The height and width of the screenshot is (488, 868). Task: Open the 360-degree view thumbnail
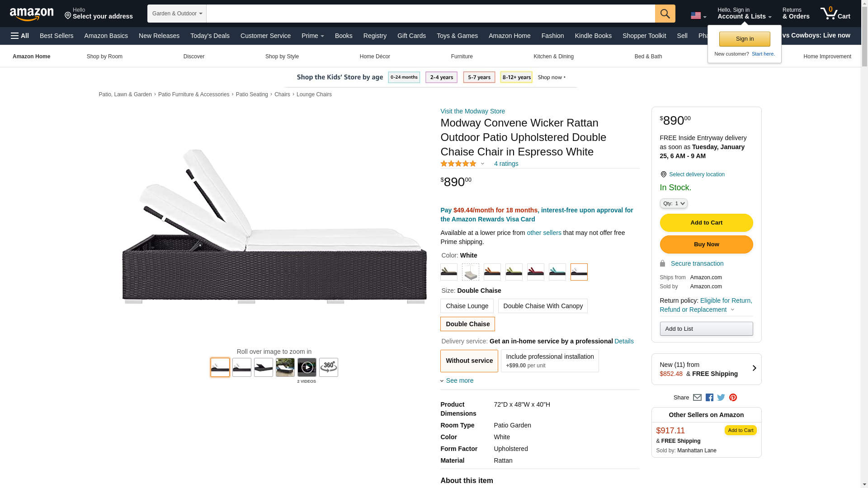click(x=328, y=367)
